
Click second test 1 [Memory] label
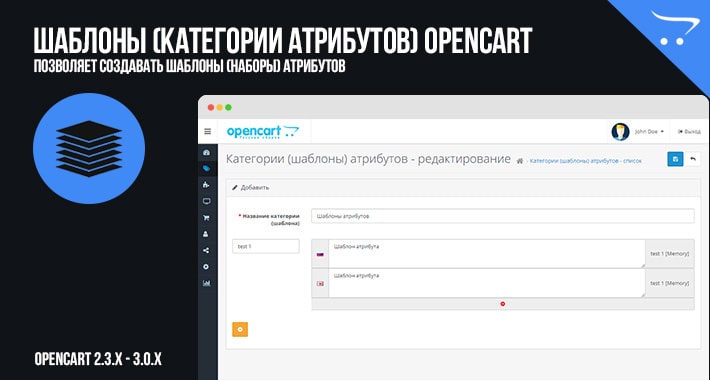(670, 283)
